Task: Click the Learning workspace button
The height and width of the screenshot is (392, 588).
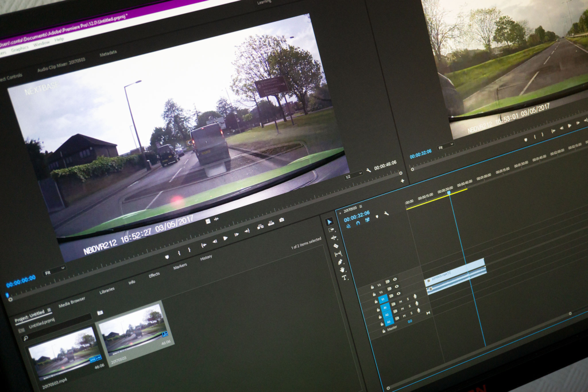Action: tap(264, 2)
